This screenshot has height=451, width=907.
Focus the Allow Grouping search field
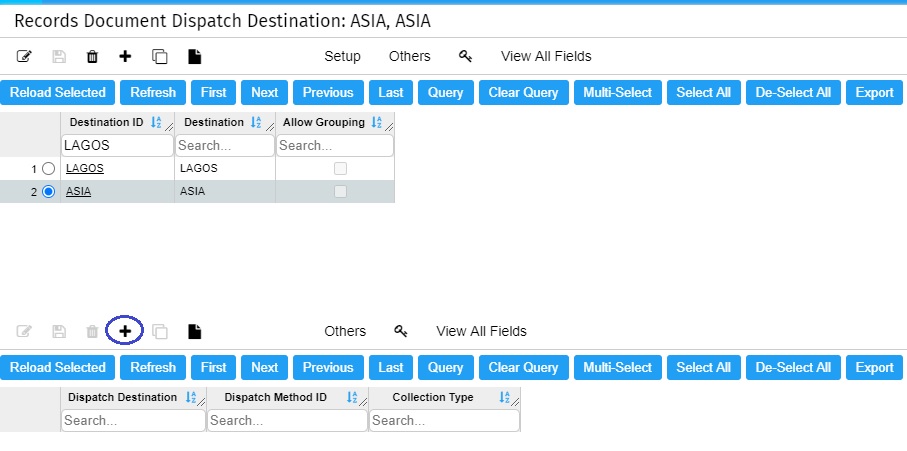(335, 146)
